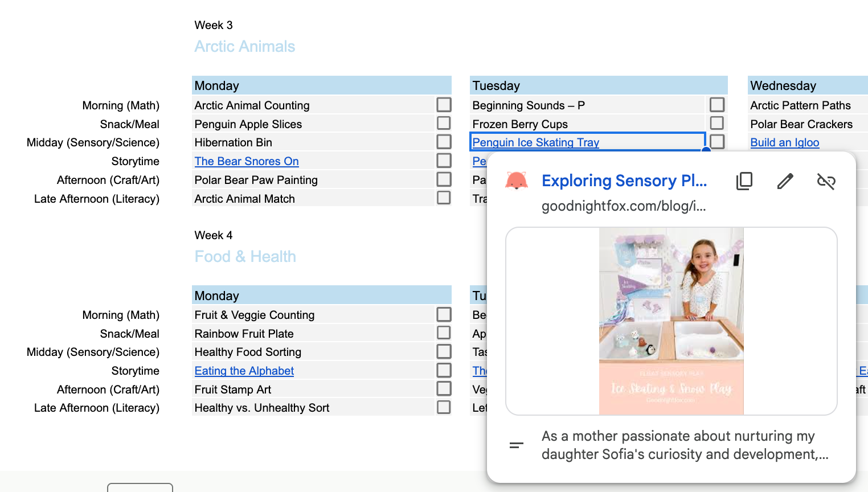
Task: Edit the link with the pencil icon
Action: (x=785, y=181)
